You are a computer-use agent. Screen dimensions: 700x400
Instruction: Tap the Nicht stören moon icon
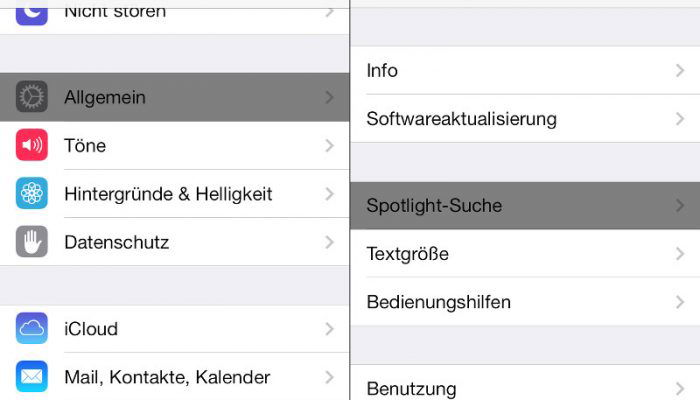(32, 12)
